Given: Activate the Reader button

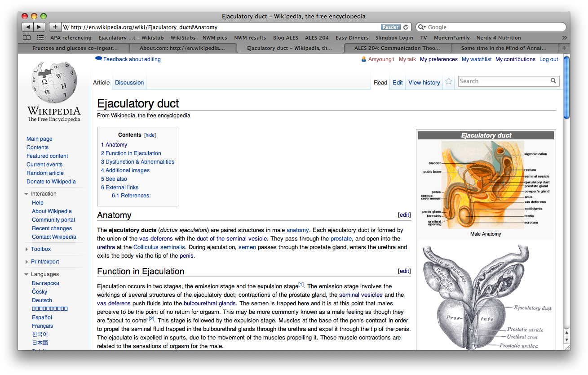Looking at the screenshot, I should tap(390, 27).
